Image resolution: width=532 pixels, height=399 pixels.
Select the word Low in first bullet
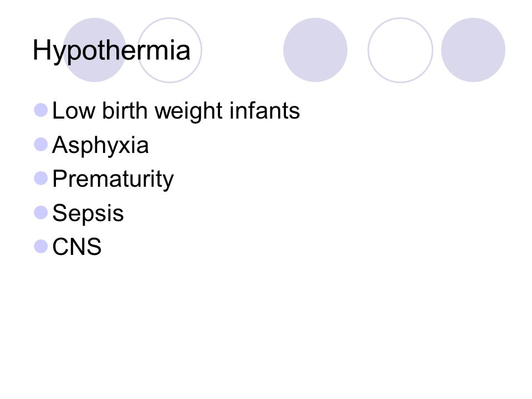(x=74, y=111)
